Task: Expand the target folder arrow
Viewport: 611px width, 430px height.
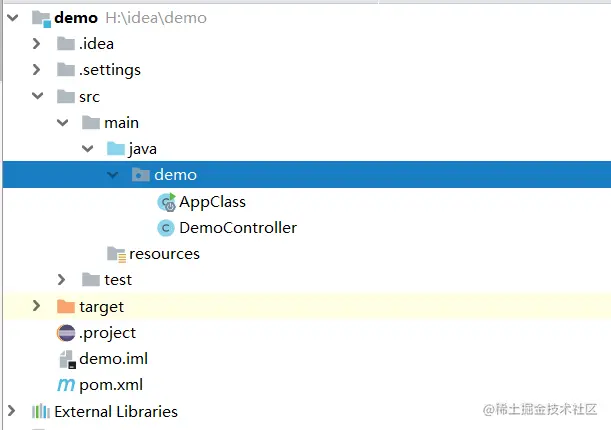Action: click(37, 306)
